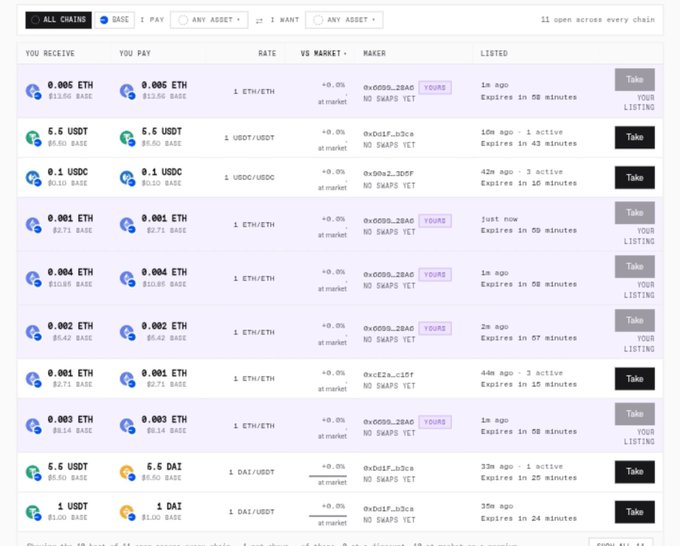Click the 'I PAY' label

(152, 20)
